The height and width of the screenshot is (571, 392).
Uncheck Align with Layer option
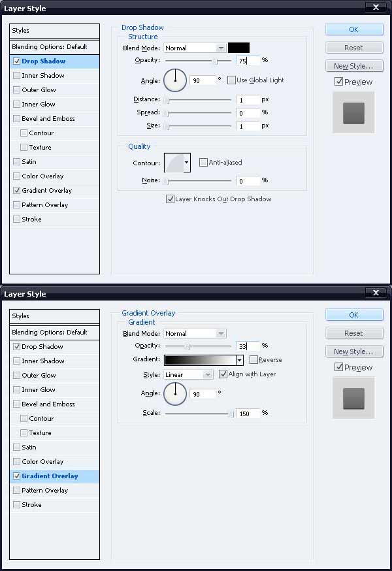click(223, 374)
